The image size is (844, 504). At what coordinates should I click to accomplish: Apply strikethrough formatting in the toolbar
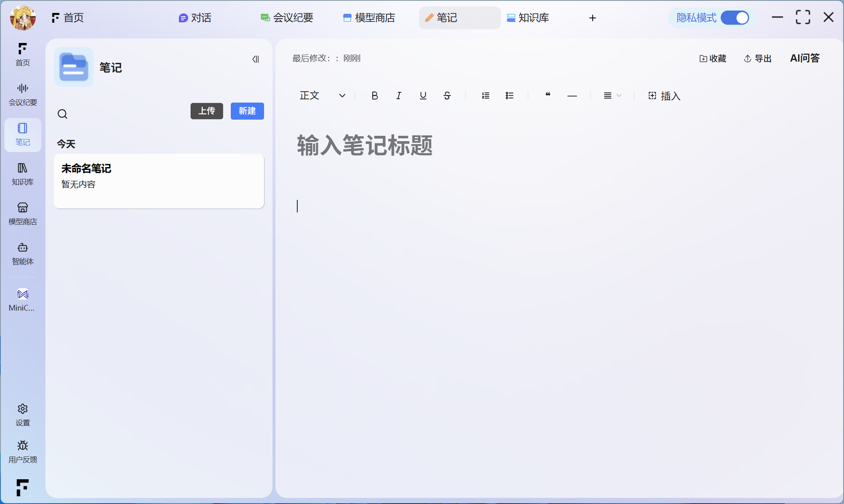click(447, 96)
